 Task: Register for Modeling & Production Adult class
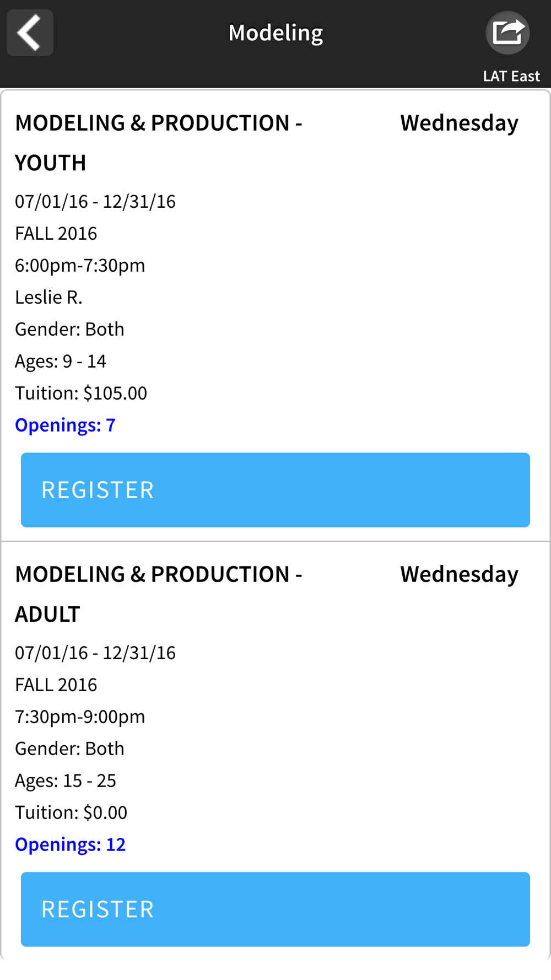click(x=275, y=909)
